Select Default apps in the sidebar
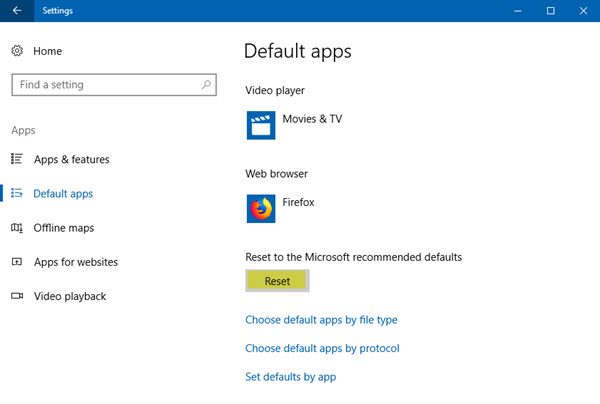 (x=63, y=193)
